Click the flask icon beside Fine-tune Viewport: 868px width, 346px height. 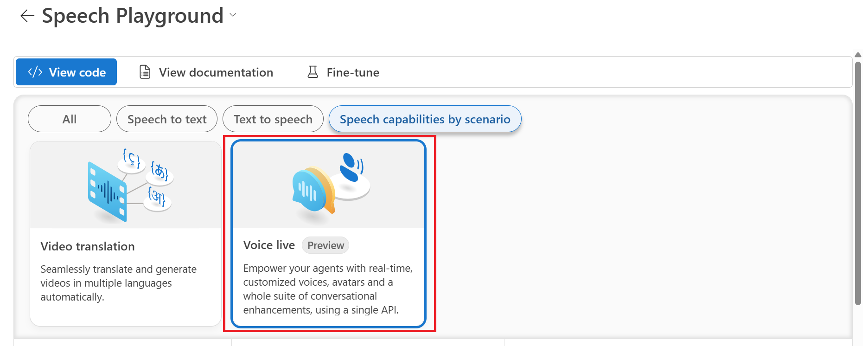313,72
